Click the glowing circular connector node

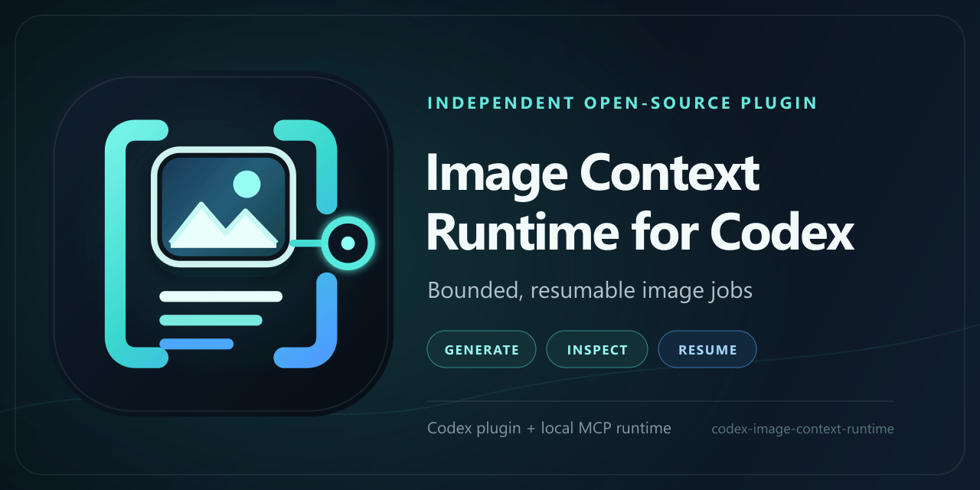point(348,243)
